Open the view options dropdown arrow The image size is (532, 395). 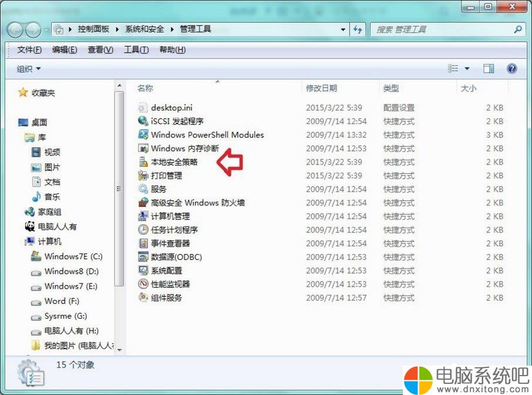point(467,69)
